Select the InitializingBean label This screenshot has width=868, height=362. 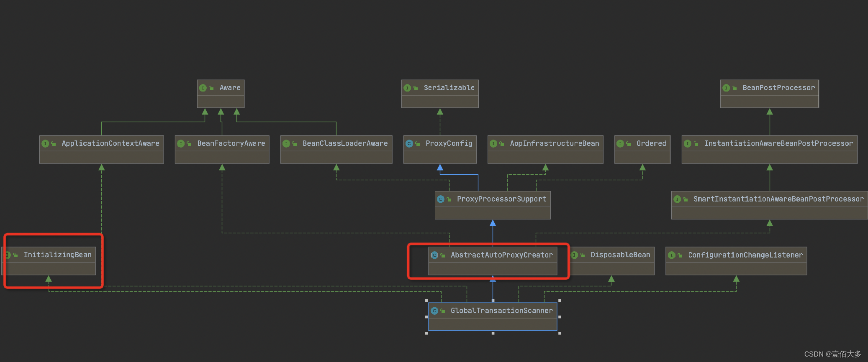[58, 255]
